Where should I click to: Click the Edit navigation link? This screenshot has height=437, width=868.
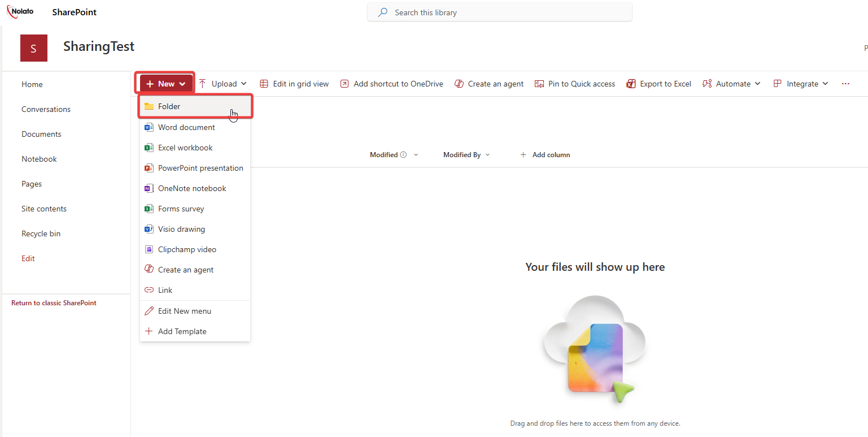coord(28,258)
